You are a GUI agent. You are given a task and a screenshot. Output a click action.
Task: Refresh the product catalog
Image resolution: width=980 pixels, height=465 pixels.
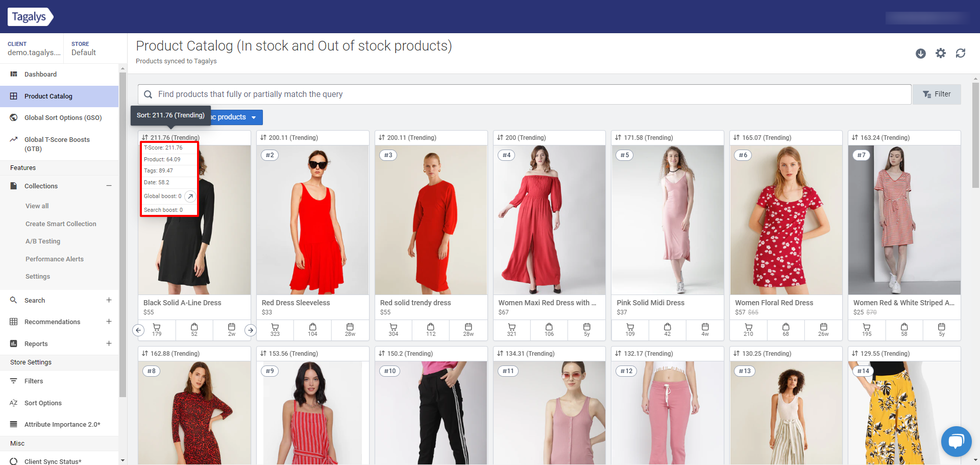(x=961, y=53)
